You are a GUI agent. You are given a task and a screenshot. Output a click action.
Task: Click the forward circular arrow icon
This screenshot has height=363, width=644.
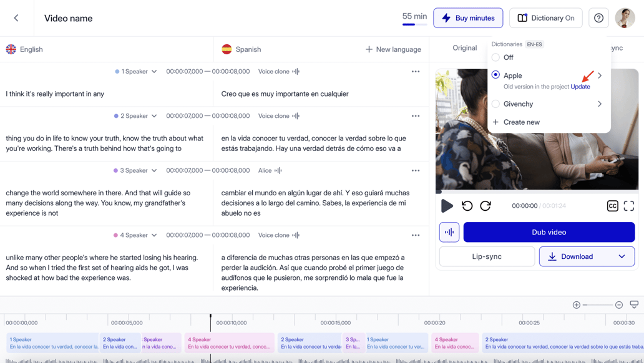[485, 206]
